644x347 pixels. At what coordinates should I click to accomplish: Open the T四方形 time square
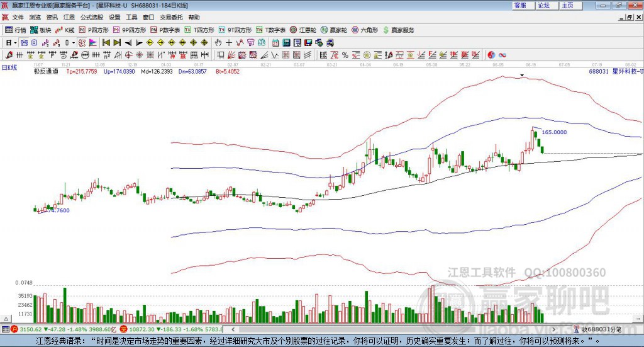pyautogui.click(x=199, y=30)
